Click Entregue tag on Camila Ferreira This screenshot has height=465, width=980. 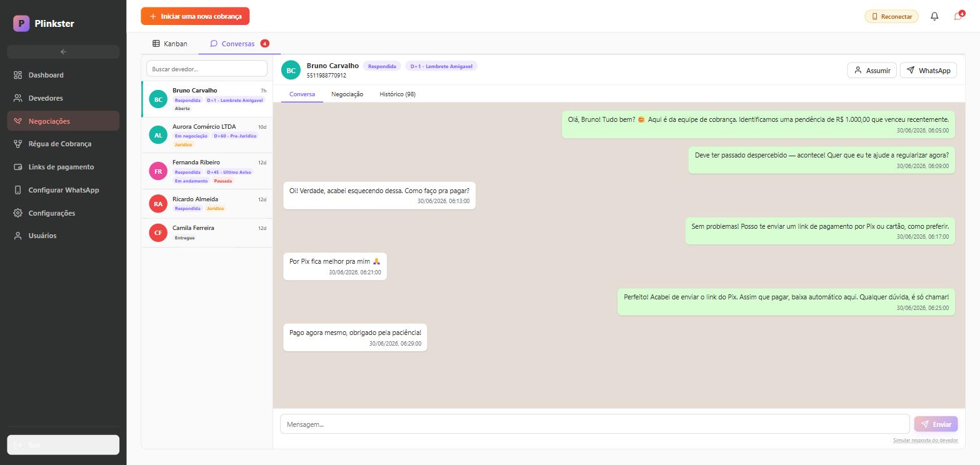point(184,238)
